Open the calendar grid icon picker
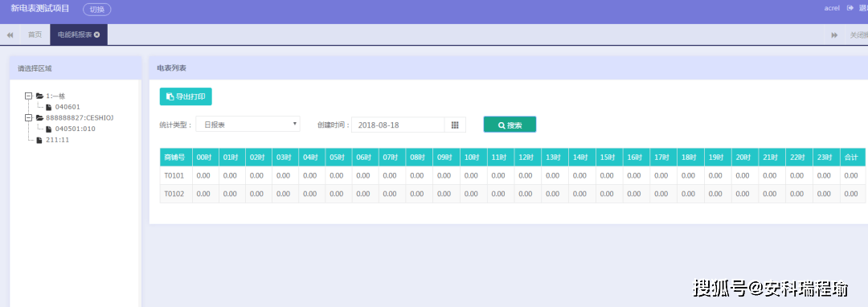The image size is (868, 307). (455, 125)
